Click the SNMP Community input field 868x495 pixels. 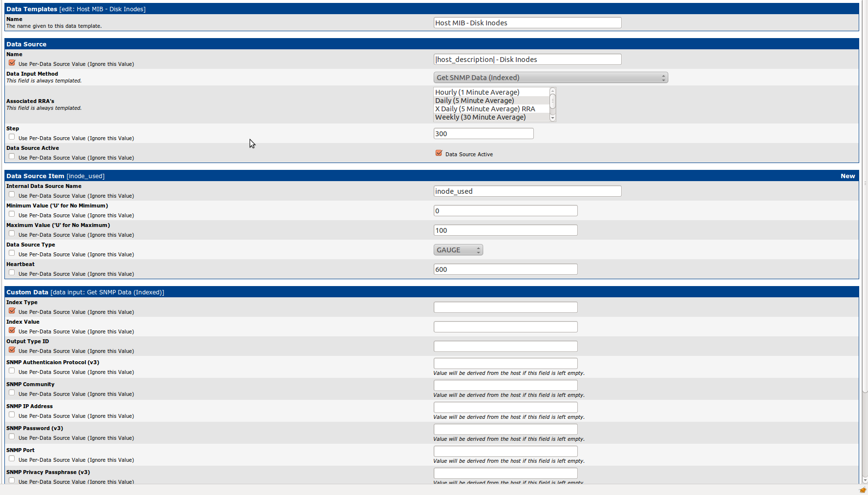click(506, 386)
